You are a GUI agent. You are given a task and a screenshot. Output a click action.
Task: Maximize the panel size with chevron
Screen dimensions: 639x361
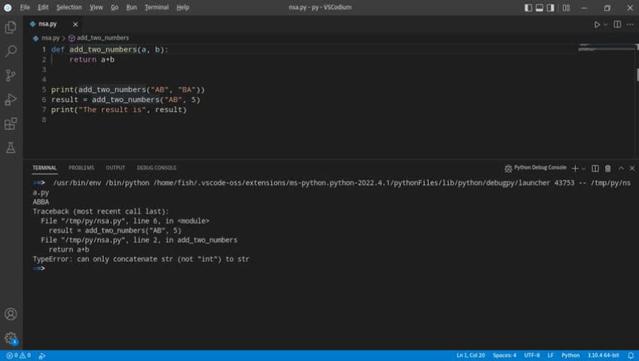[621, 168]
